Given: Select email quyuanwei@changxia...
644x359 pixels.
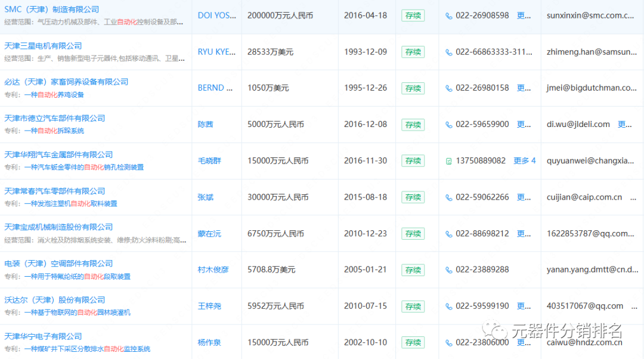Looking at the screenshot, I should point(590,161).
